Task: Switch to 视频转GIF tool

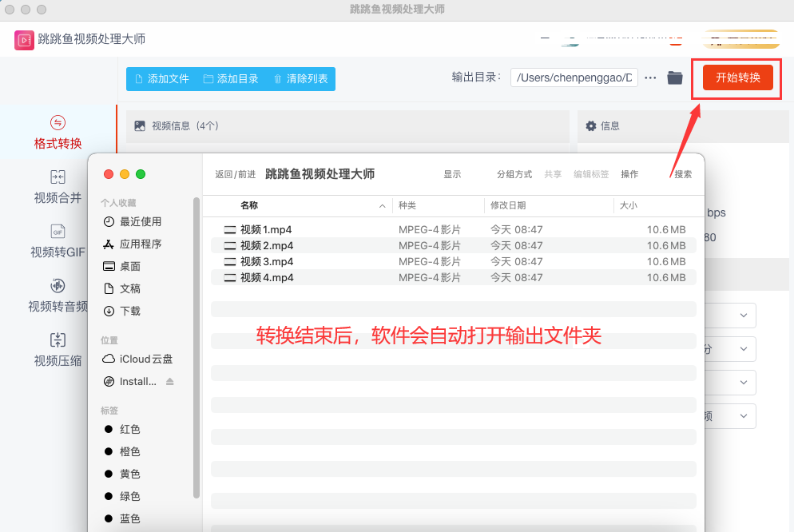Action: (x=58, y=241)
